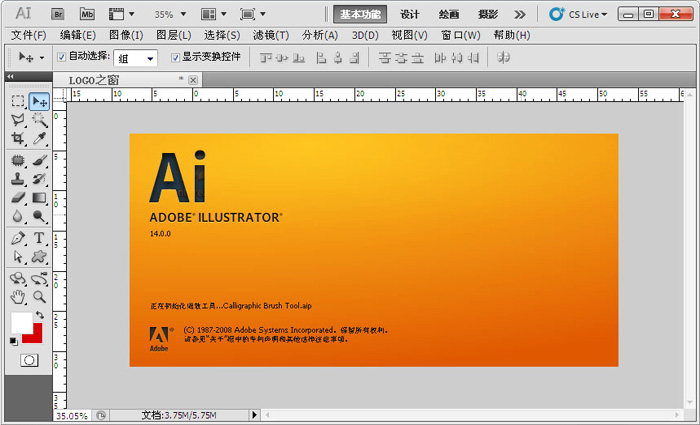This screenshot has width=700, height=425.
Task: Open the 帮助(H) menu
Action: 512,35
